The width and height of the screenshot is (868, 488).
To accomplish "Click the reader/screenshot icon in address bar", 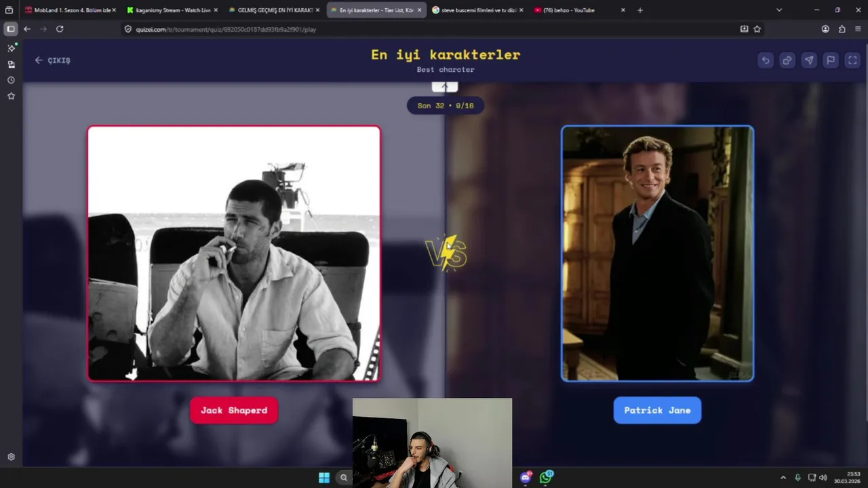I will click(x=744, y=29).
